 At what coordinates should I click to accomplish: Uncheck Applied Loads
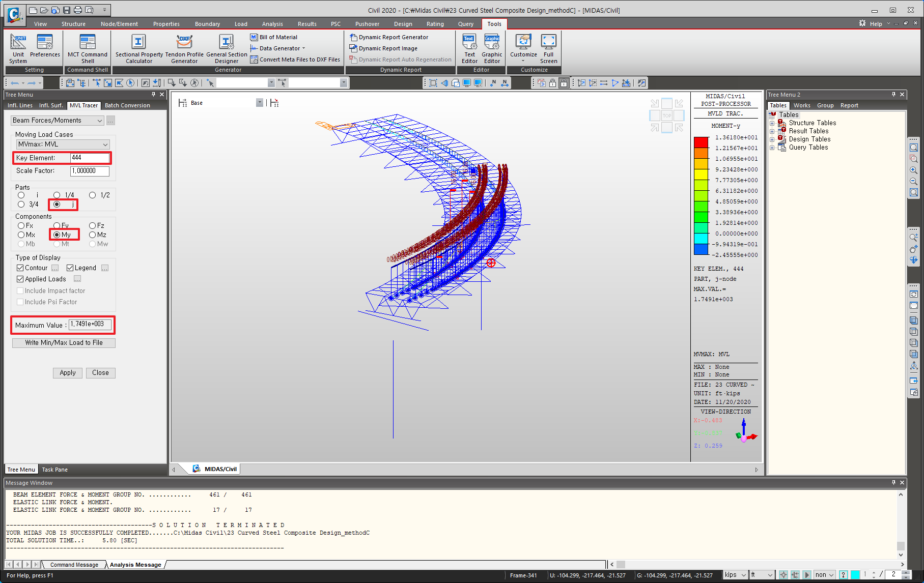click(20, 279)
